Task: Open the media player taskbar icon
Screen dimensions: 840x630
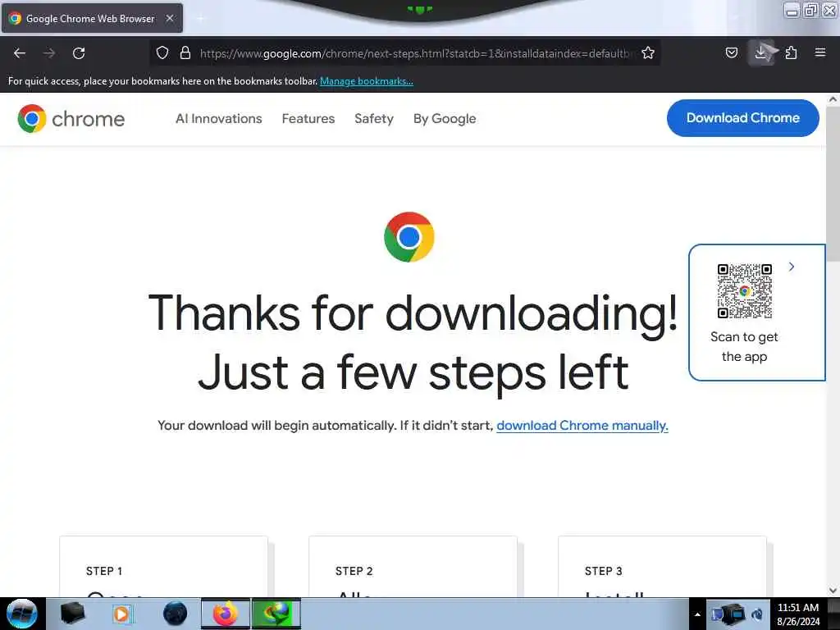Action: click(x=121, y=614)
